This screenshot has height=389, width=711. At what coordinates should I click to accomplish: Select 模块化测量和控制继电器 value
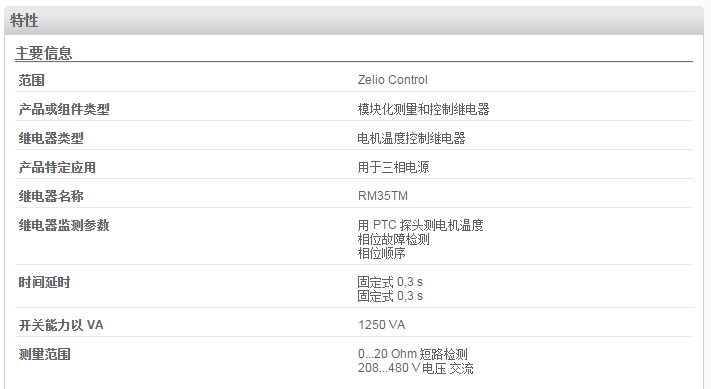[424, 109]
